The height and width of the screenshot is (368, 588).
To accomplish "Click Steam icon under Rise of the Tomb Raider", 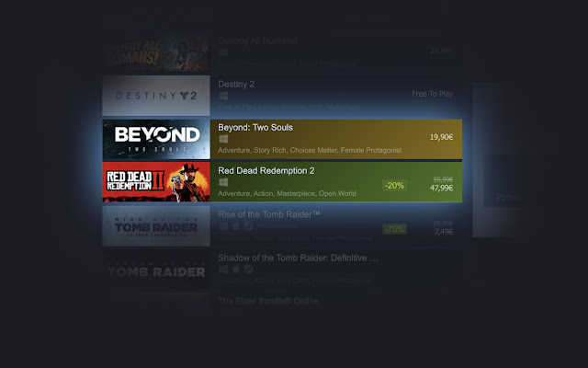I will 248,226.
